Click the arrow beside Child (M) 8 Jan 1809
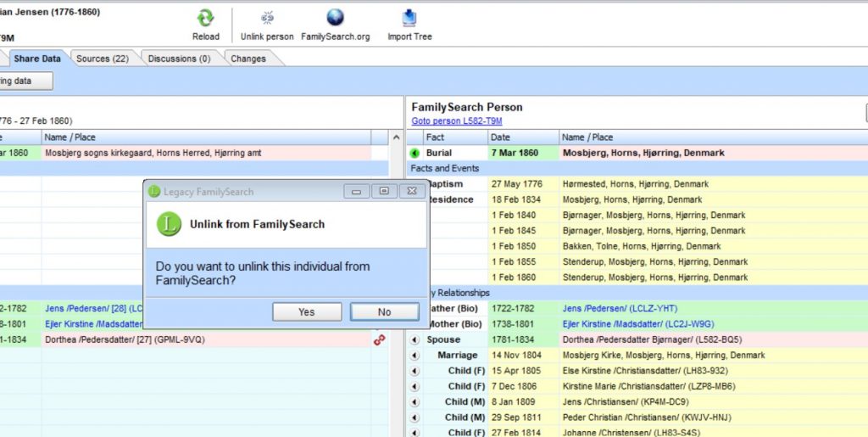The image size is (868, 437). pyautogui.click(x=415, y=402)
